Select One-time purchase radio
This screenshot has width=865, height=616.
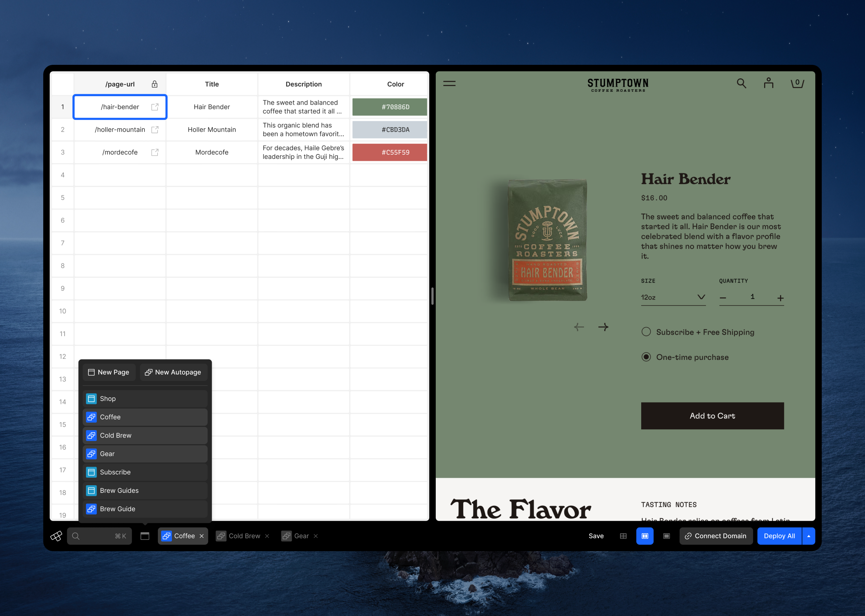pos(646,357)
